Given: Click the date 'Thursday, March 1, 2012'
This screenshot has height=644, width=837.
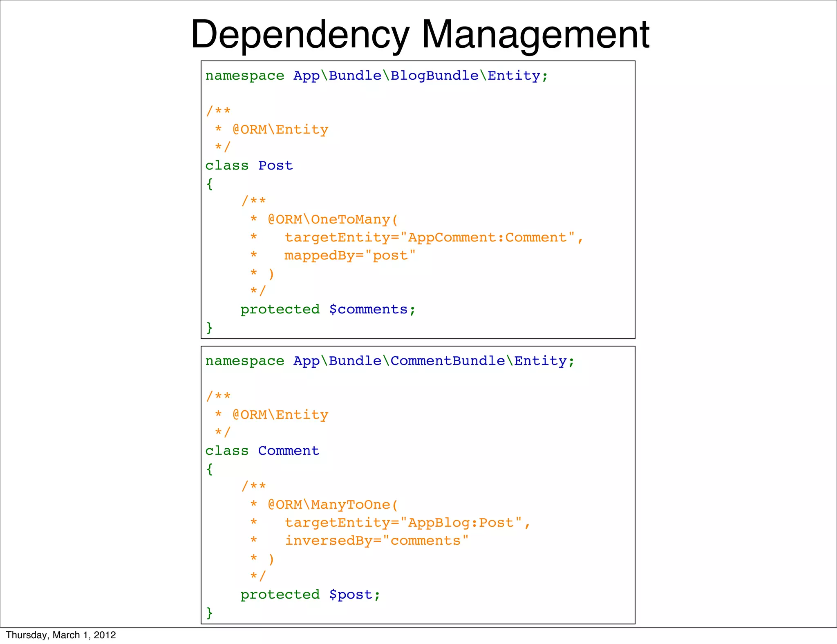Looking at the screenshot, I should pos(61,635).
